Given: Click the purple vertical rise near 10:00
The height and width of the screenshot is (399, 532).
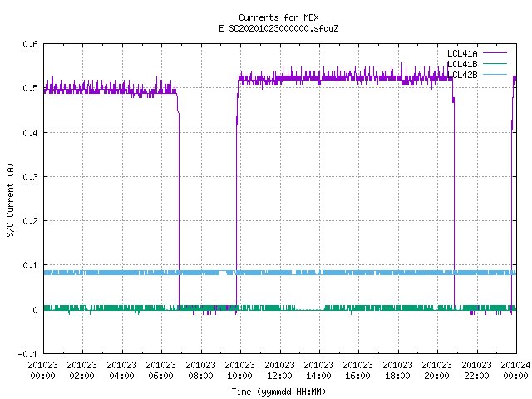Looking at the screenshot, I should click(236, 214).
